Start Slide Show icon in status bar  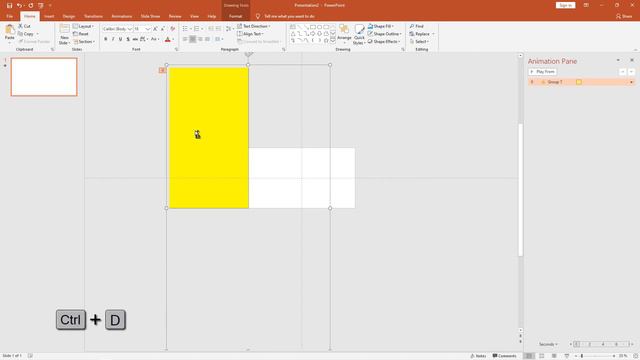567,356
